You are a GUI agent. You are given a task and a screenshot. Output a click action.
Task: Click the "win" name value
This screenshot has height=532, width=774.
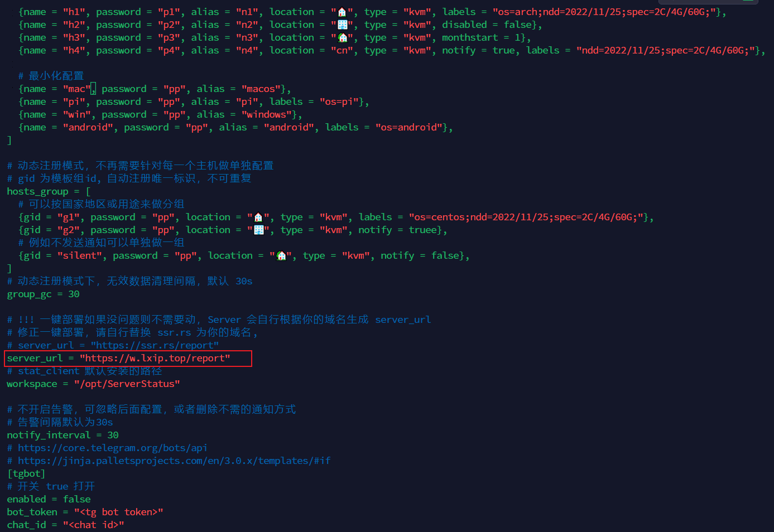76,114
